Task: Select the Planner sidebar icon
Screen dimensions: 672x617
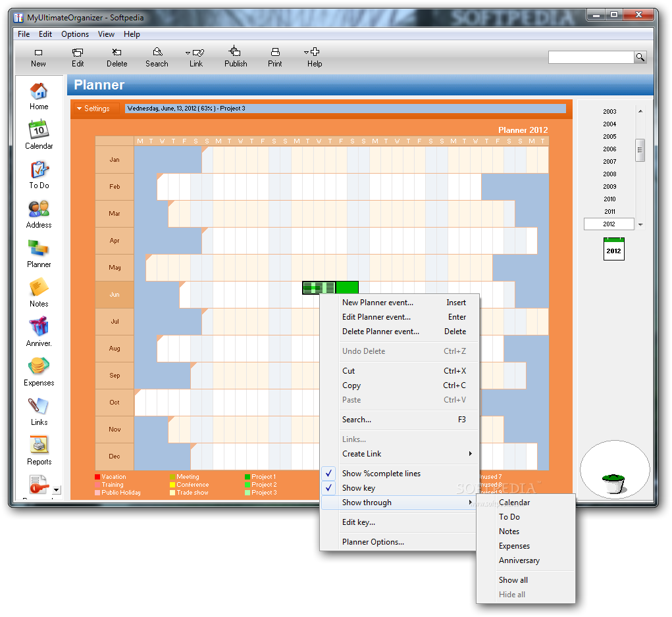Action: tap(39, 249)
